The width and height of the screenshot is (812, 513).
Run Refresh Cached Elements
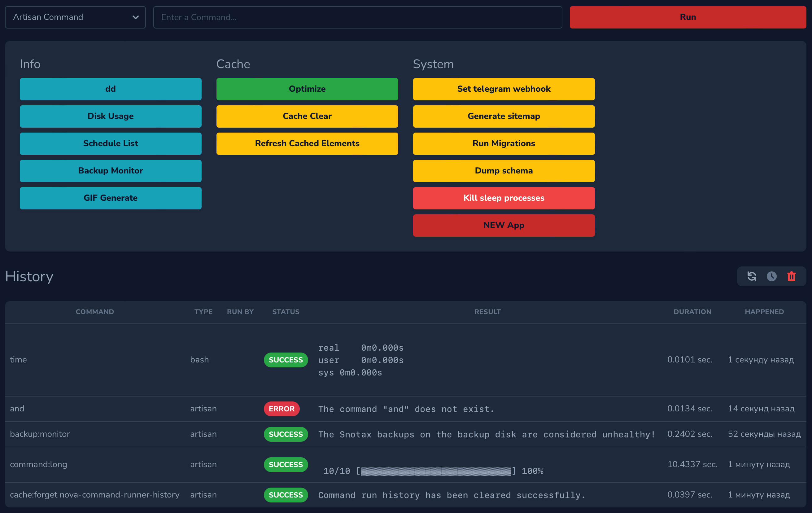[307, 144]
